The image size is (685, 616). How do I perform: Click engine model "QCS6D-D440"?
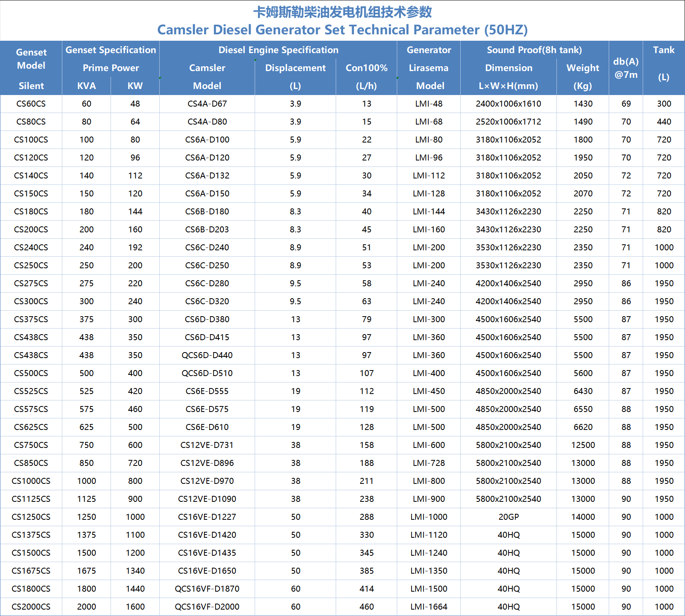click(x=207, y=355)
